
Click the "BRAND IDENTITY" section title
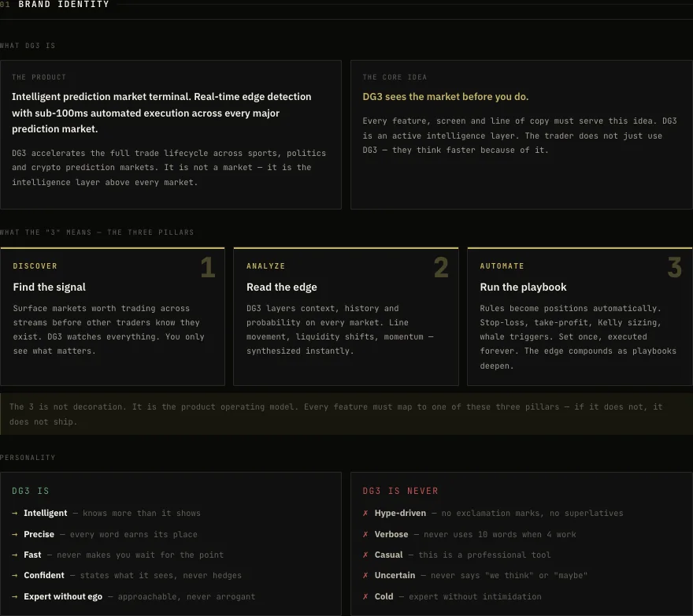pyautogui.click(x=64, y=5)
